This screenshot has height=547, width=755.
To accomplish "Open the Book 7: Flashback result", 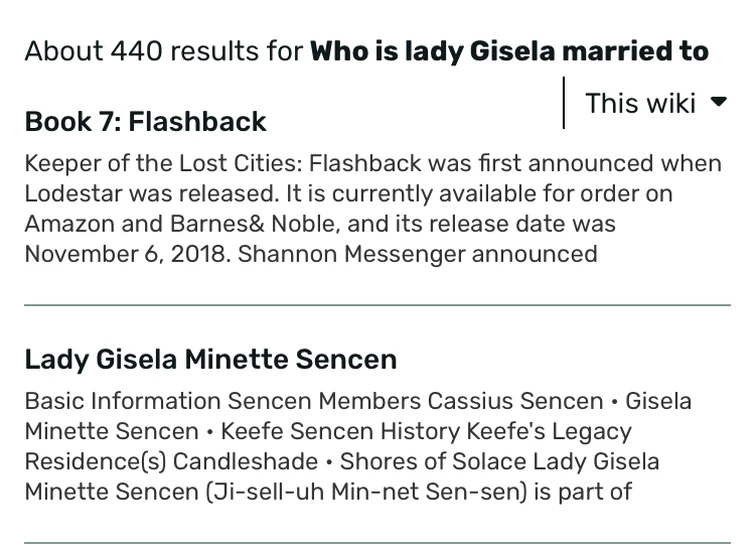I will click(x=145, y=122).
